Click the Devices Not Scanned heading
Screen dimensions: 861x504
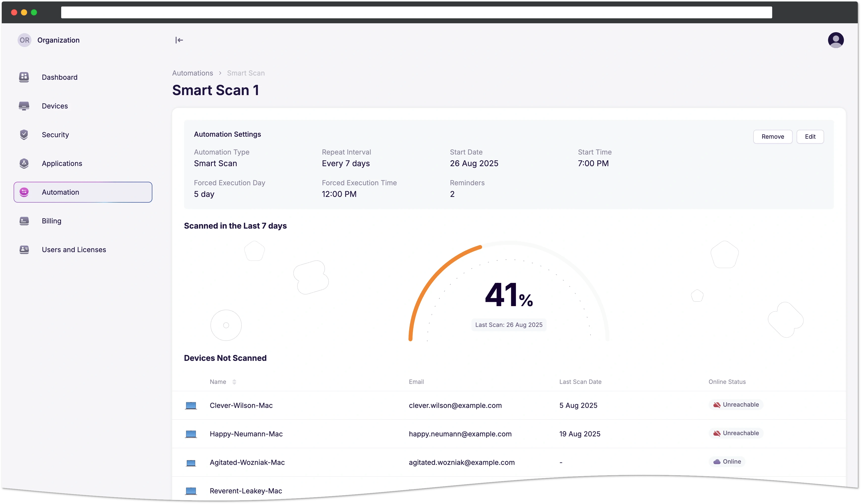225,358
